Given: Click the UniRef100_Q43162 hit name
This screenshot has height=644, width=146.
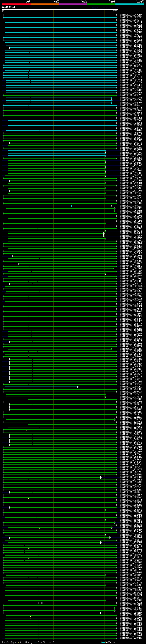Looking at the screenshot, I should 131,113.
